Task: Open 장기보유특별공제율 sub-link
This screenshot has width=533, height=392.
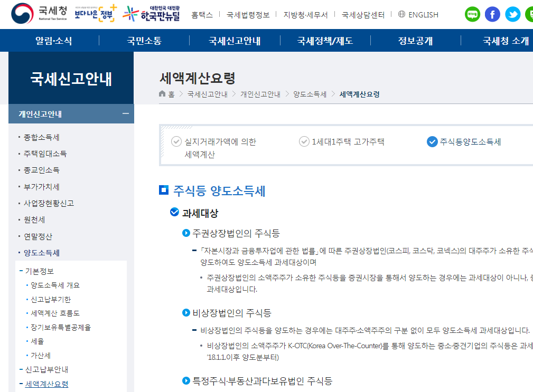Action: tap(61, 327)
